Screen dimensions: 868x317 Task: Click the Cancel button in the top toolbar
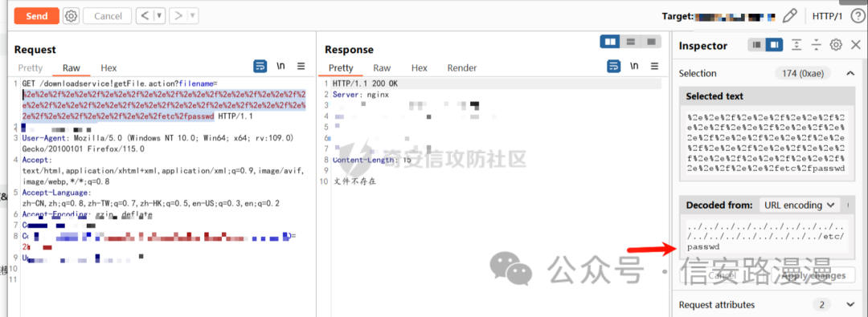pos(108,16)
